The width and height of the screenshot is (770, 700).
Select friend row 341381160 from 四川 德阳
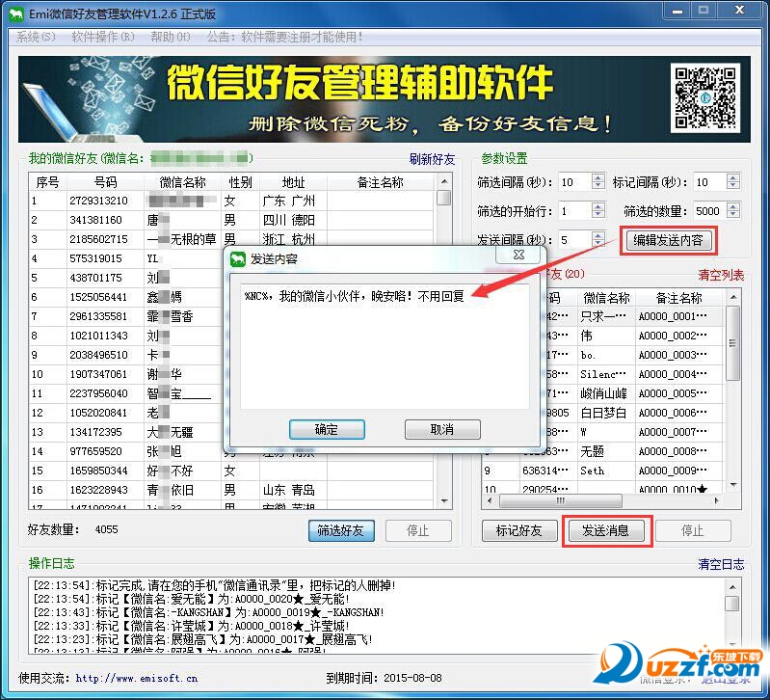point(232,220)
